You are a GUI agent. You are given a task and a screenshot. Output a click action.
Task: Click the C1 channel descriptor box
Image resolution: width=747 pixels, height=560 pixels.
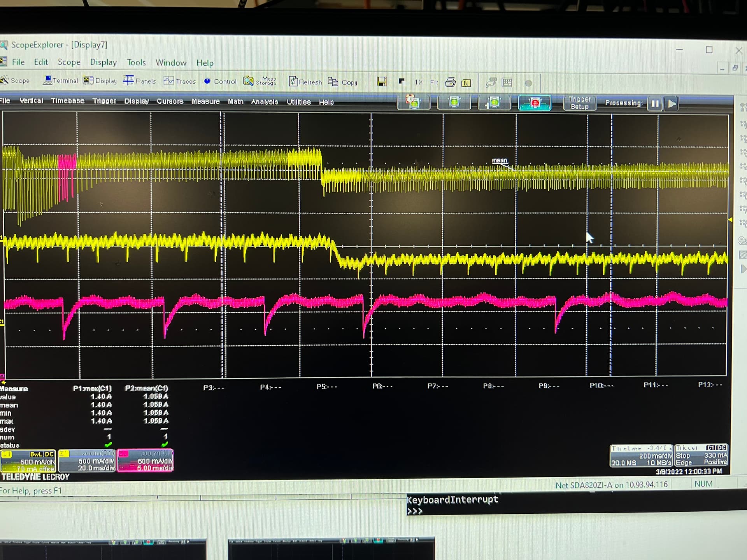(x=28, y=461)
